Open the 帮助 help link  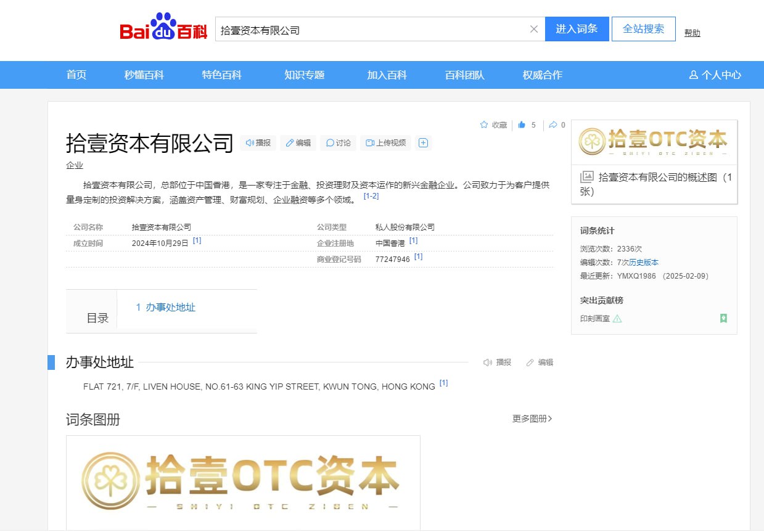(x=692, y=33)
